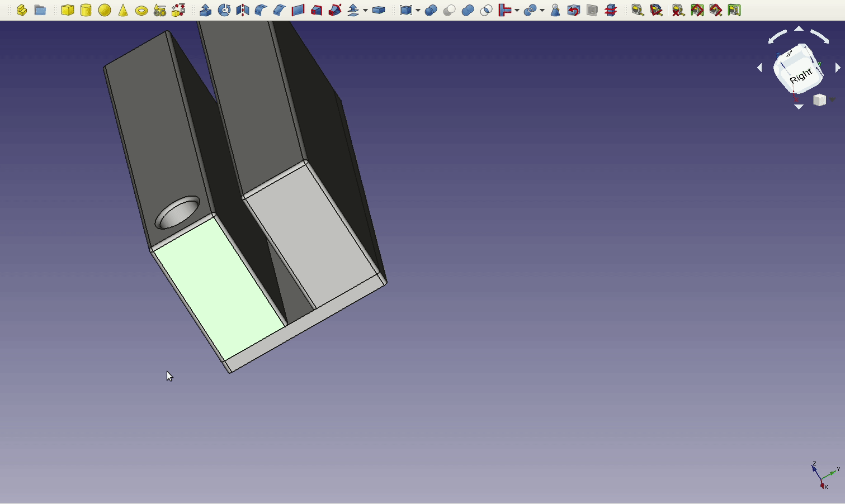
Task: Apply the Cut boolean tool
Action: click(x=449, y=10)
